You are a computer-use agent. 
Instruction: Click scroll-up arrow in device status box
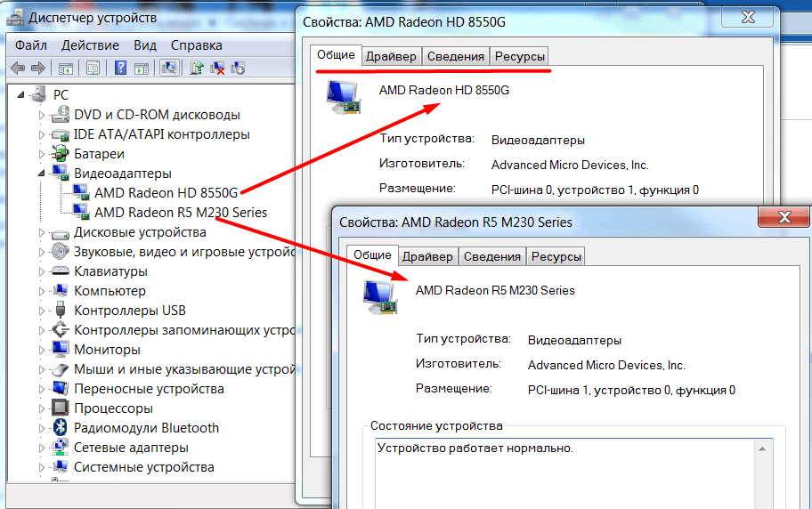(762, 449)
